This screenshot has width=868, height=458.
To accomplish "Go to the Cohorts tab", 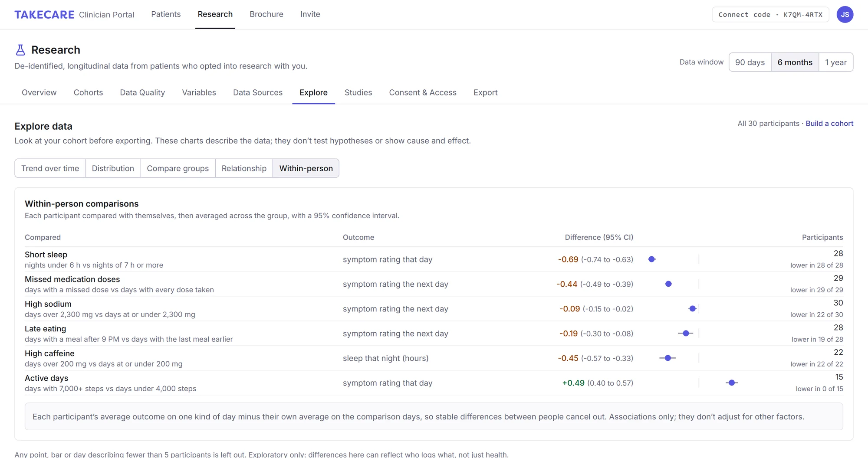I will coord(88,92).
